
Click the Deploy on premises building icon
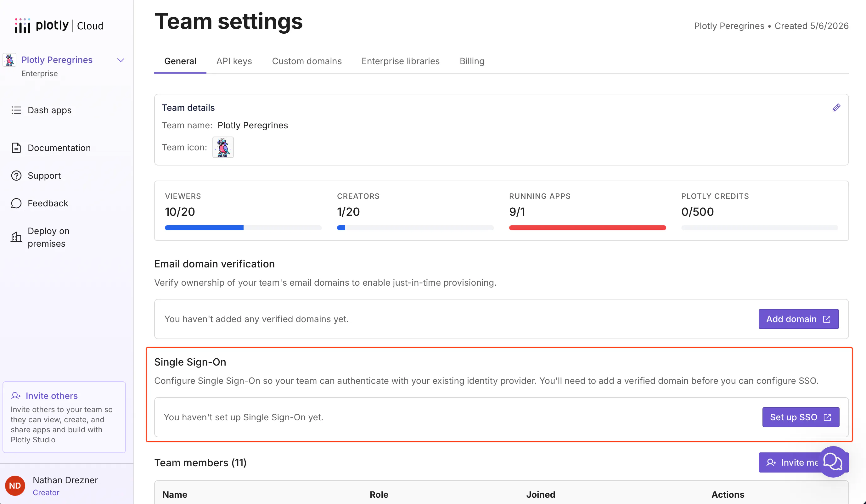click(16, 237)
